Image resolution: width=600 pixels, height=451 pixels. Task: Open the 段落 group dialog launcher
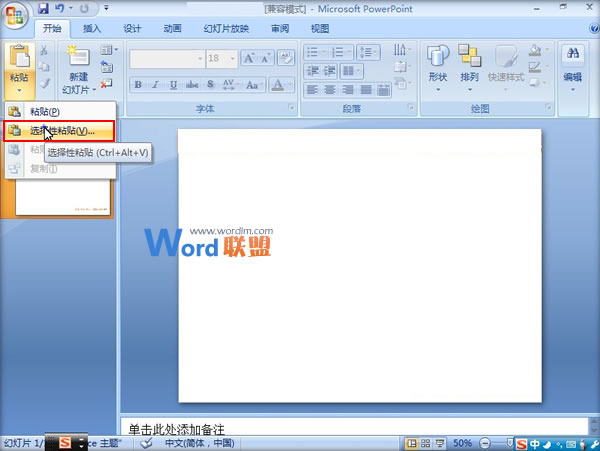tap(411, 107)
